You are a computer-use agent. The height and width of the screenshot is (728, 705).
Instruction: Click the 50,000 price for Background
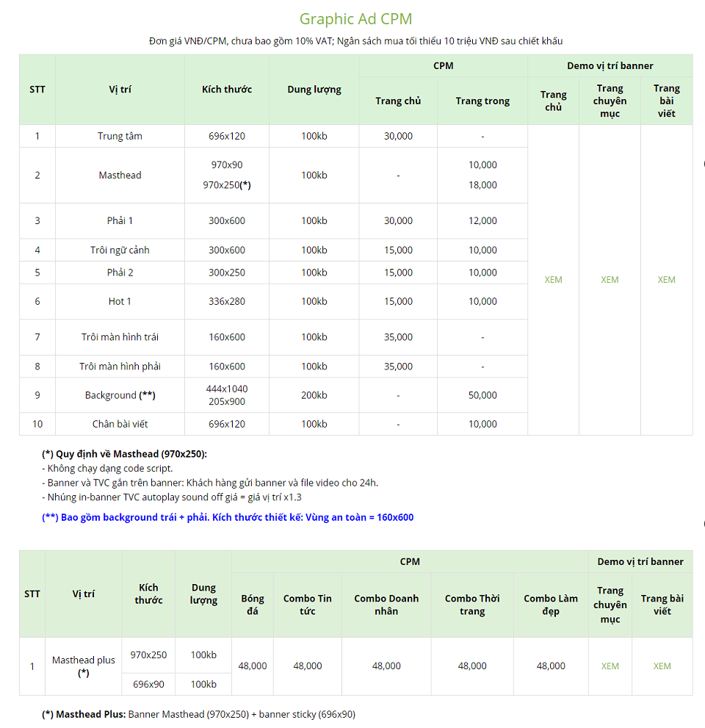click(x=482, y=395)
